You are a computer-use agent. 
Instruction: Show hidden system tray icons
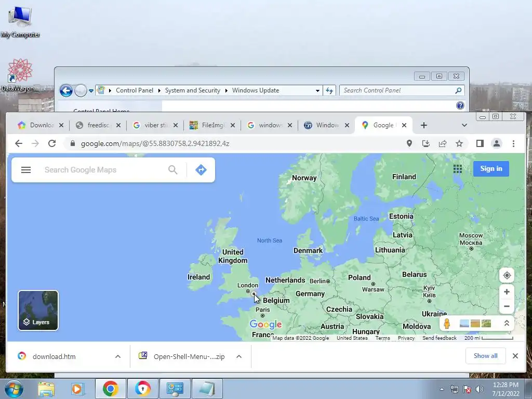click(x=442, y=389)
